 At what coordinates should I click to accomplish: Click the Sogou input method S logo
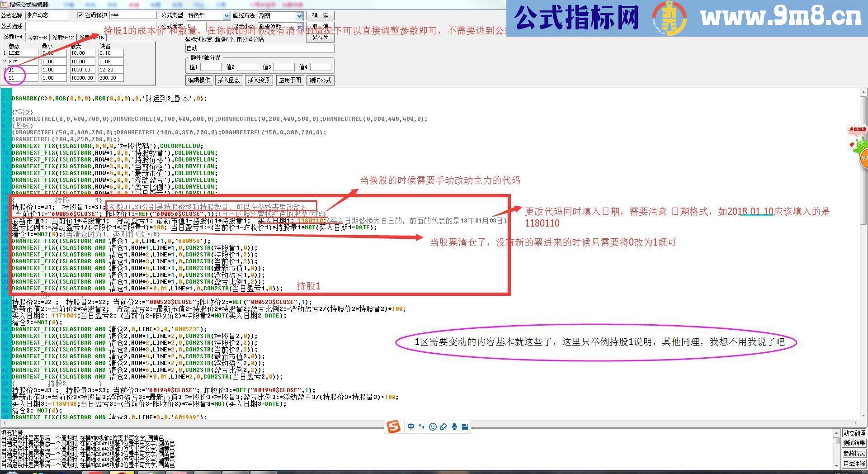point(394,427)
